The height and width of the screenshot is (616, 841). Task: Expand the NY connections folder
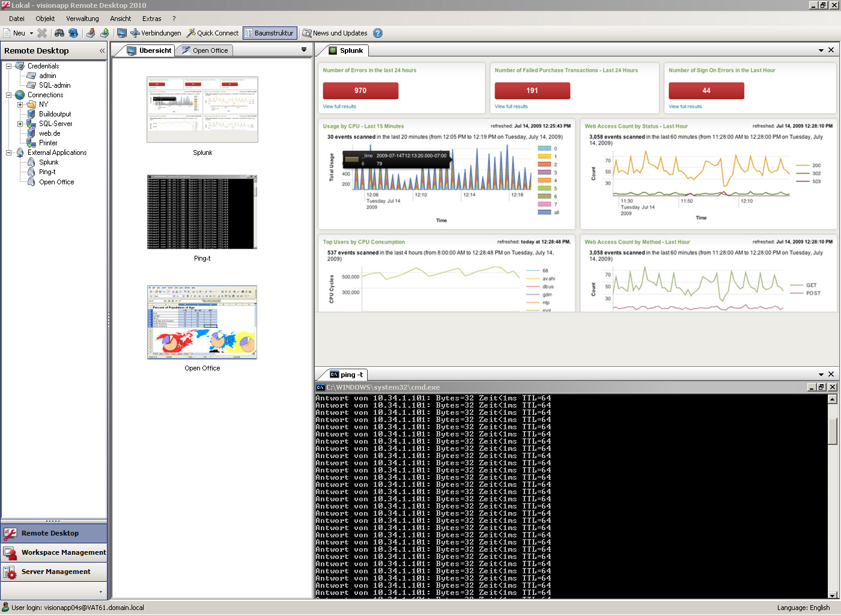pyautogui.click(x=20, y=104)
